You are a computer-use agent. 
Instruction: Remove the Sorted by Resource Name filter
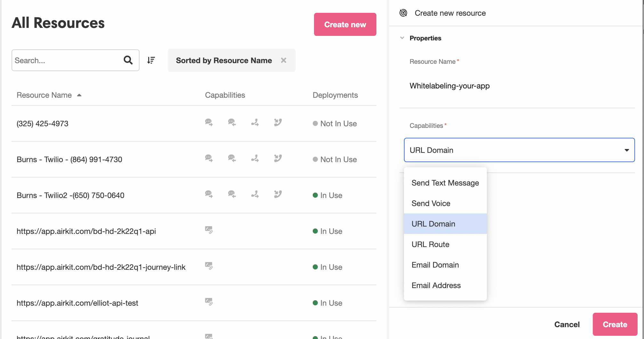coord(284,60)
